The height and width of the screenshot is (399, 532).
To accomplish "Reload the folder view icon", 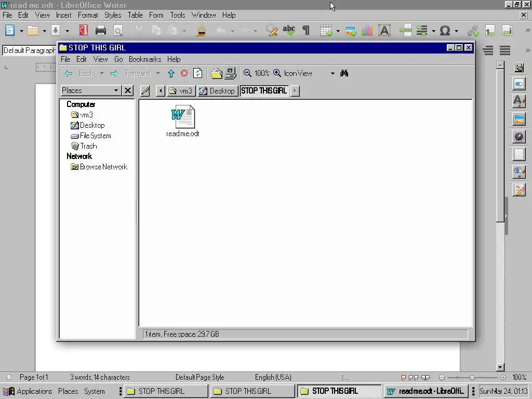I will pos(197,73).
